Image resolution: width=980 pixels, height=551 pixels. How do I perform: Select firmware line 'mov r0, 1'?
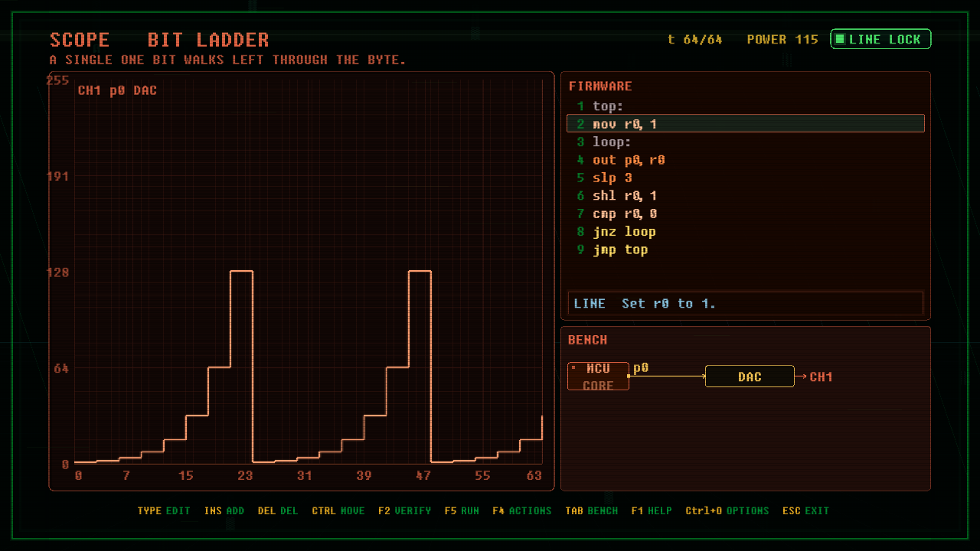tap(746, 124)
